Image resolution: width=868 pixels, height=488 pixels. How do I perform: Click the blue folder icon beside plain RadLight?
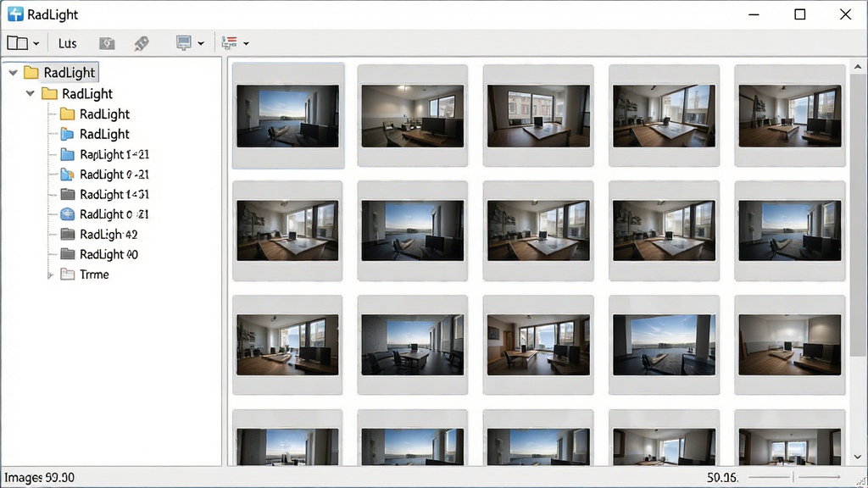coord(68,134)
